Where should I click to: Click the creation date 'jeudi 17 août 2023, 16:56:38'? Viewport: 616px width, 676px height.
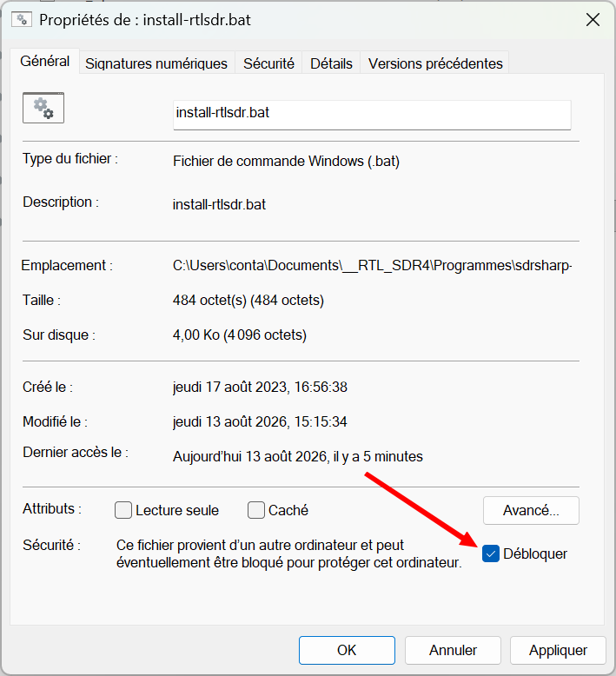[x=260, y=388]
